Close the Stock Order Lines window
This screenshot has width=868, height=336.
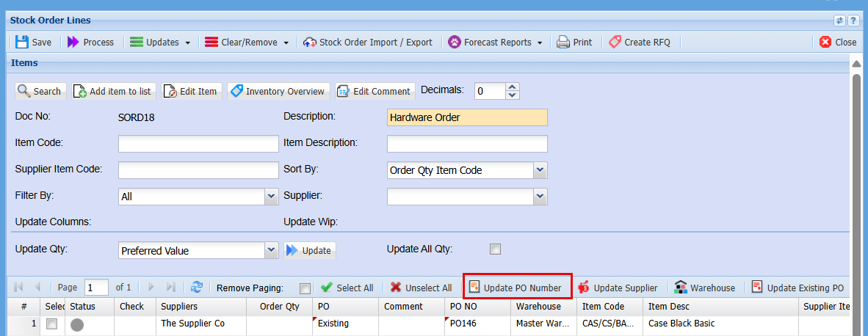838,42
